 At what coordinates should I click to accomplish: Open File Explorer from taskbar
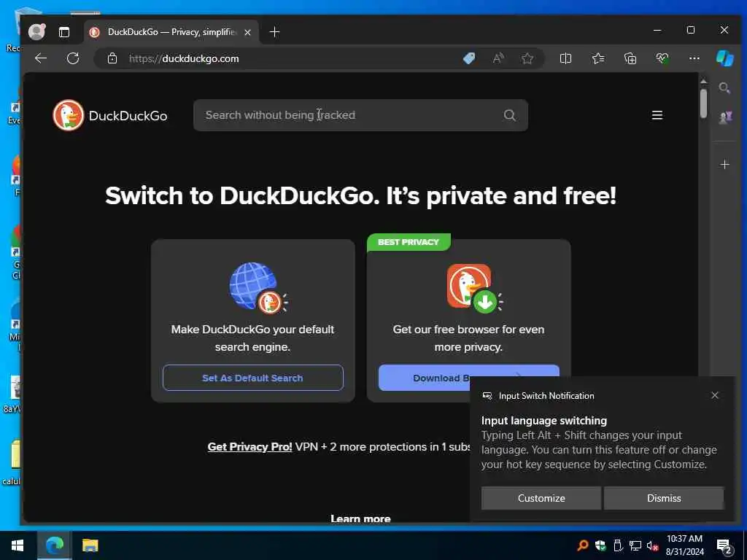90,545
